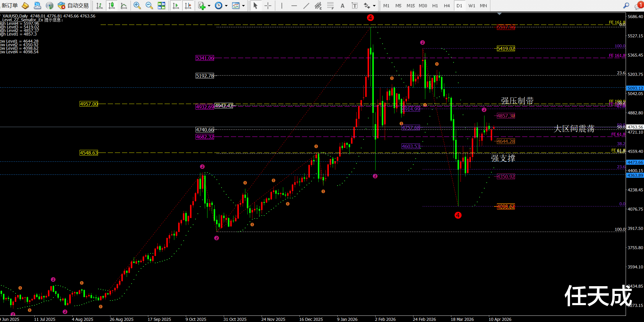Screen dimensions: 644x322
Task: Click the tile windows icon
Action: [x=161, y=6]
